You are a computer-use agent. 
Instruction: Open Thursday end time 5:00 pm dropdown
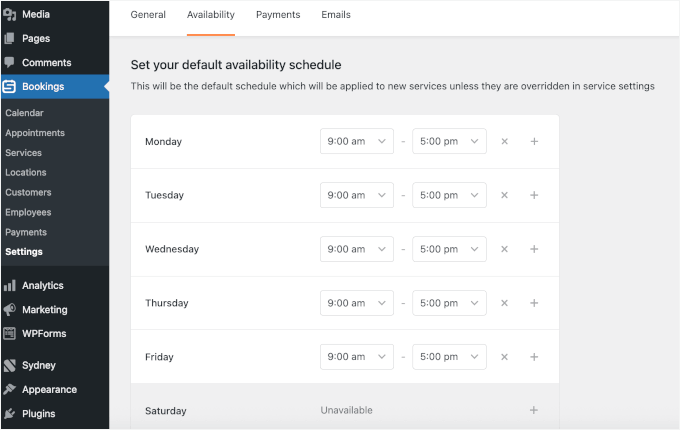[449, 303]
